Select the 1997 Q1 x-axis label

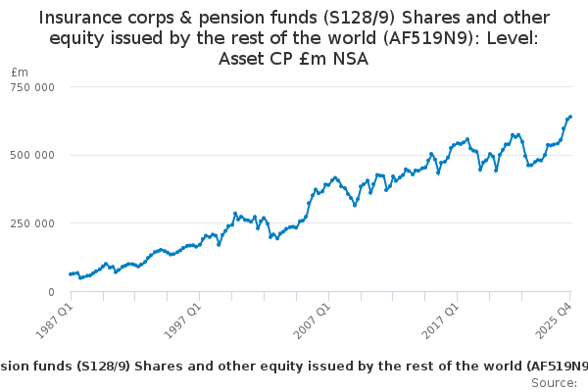coord(181,319)
